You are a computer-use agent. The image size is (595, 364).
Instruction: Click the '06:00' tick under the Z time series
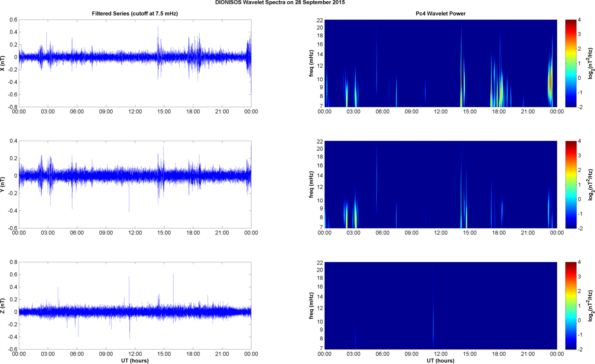[x=77, y=354]
